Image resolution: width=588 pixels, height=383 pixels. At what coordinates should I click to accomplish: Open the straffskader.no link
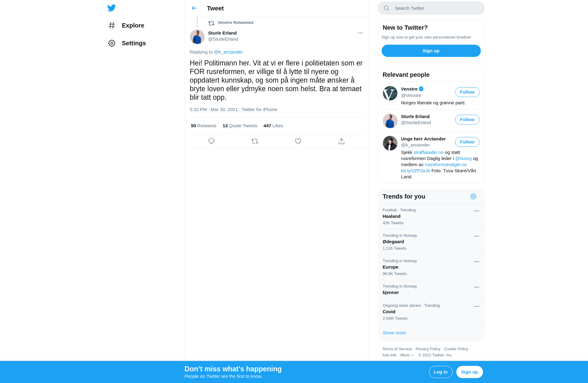[428, 152]
